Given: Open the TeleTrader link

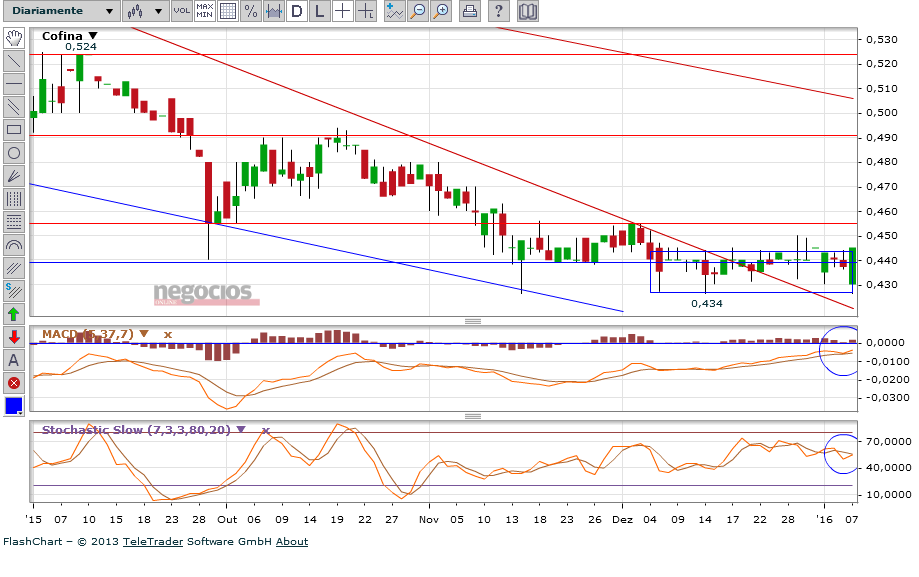Looking at the screenshot, I should [x=153, y=541].
